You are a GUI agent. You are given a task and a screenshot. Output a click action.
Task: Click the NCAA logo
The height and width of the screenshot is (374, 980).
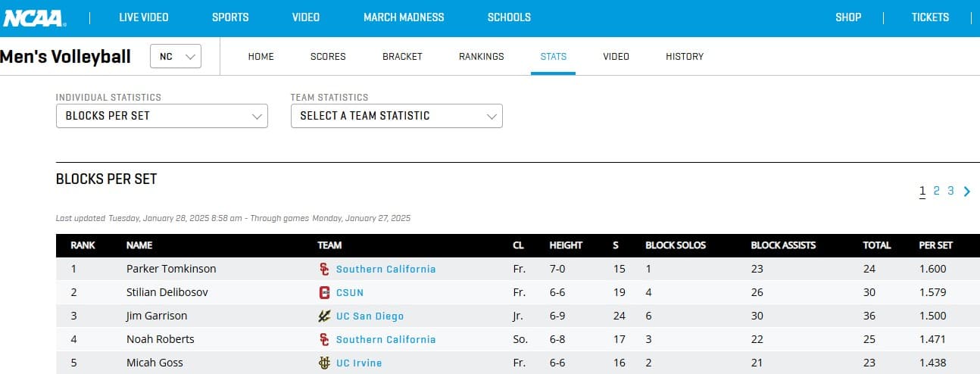coord(33,17)
